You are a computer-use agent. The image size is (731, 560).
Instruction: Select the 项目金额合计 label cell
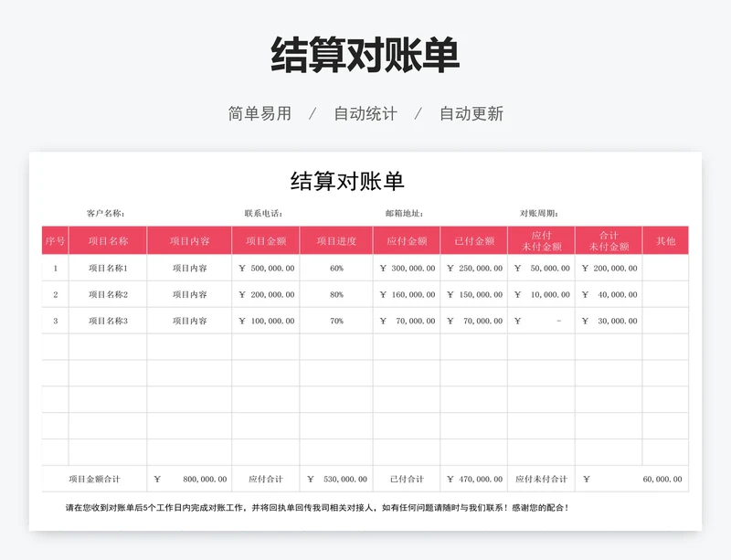tap(94, 479)
